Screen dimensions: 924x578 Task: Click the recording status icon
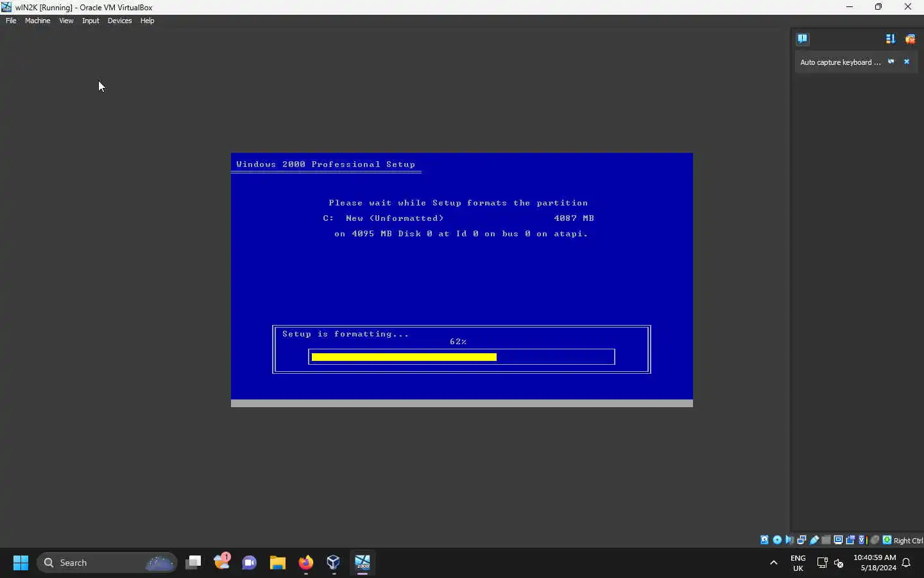click(x=850, y=540)
